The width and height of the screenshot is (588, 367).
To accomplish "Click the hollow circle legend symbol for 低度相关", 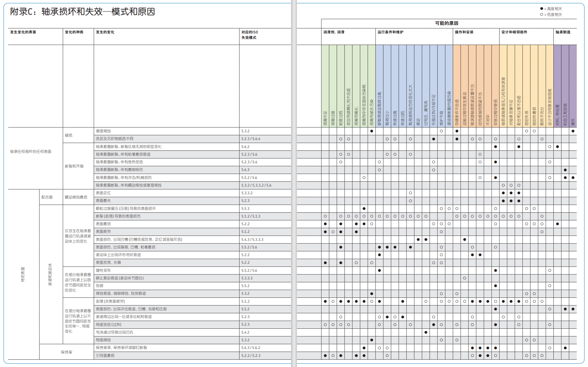I will (541, 14).
